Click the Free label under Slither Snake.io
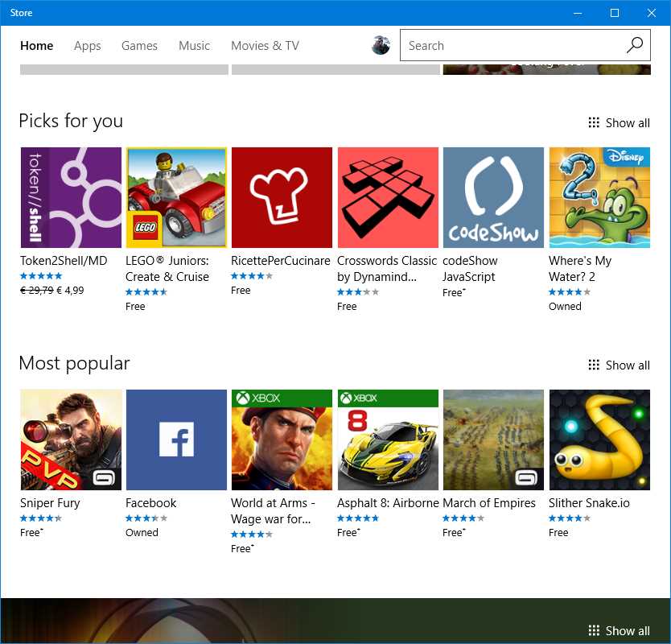The image size is (671, 644). coord(558,533)
